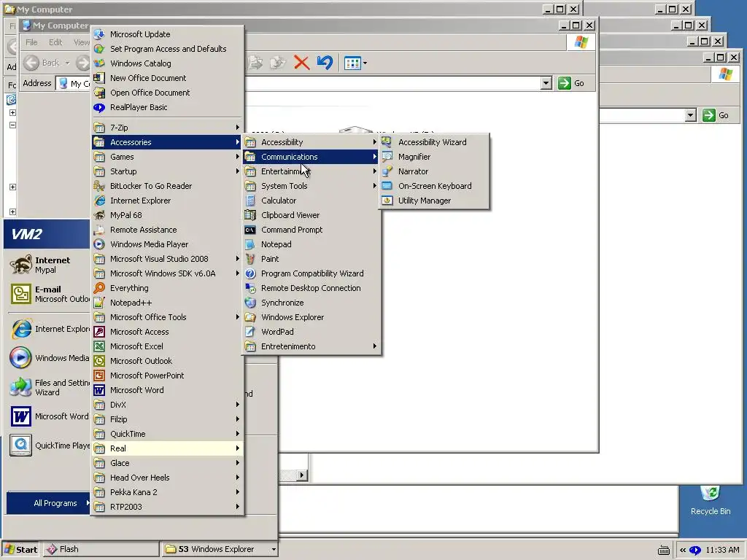Viewport: 747px width, 560px height.
Task: Click the red Delete toolbar icon
Action: point(301,63)
